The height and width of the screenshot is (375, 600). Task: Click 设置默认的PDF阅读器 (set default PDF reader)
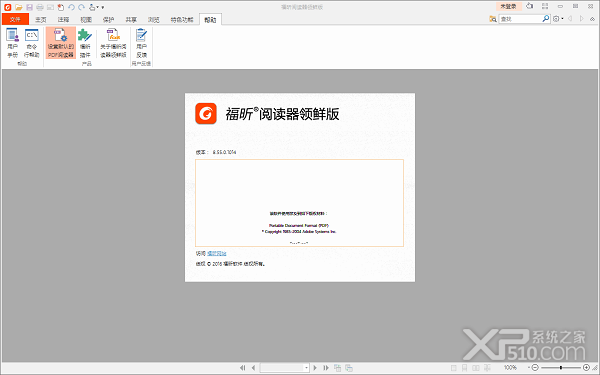pyautogui.click(x=61, y=43)
